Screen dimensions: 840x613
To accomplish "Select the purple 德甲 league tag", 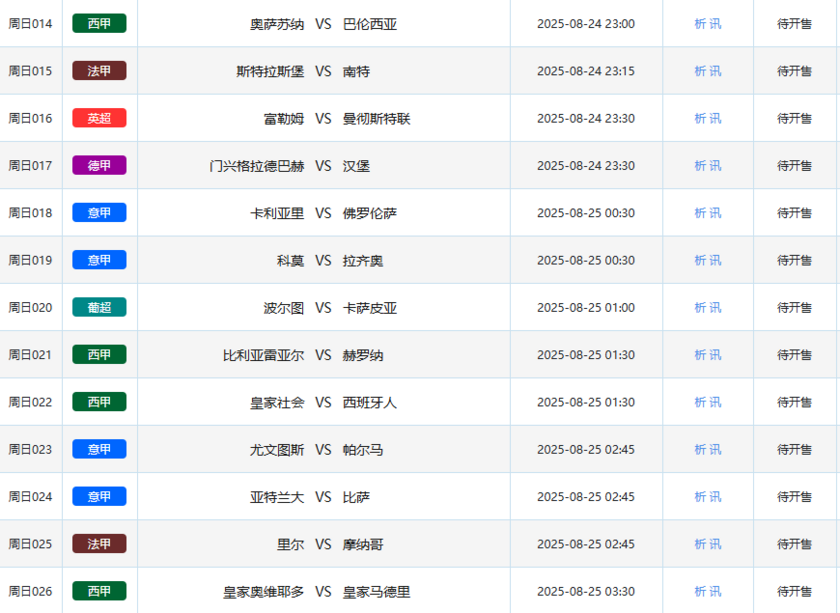I will (99, 166).
